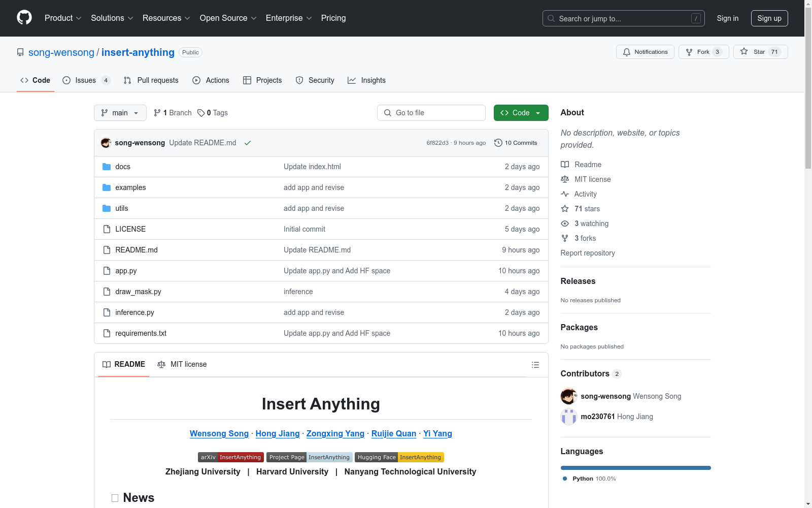Click the Notifications bell icon

pyautogui.click(x=627, y=52)
